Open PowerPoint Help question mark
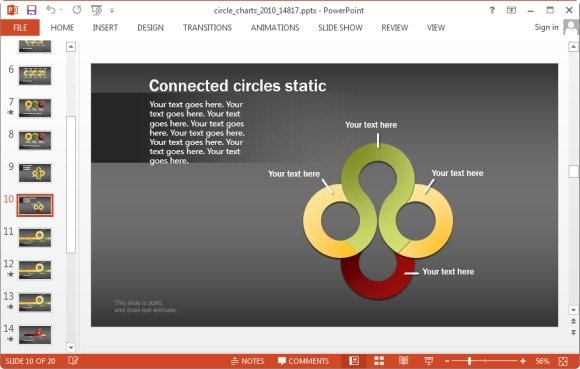Screen dimensions: 580x369 pyautogui.click(x=492, y=10)
